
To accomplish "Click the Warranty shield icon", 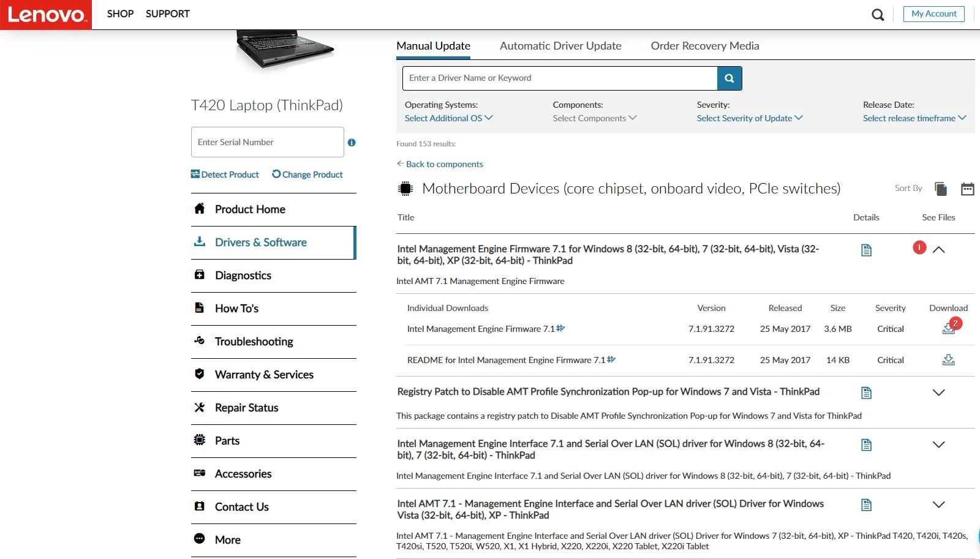I will pyautogui.click(x=200, y=373).
